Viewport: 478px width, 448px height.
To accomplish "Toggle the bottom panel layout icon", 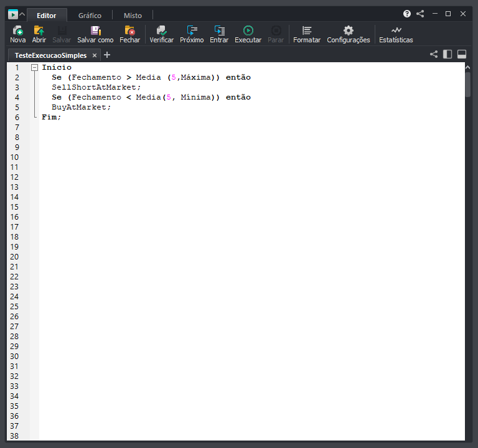I will 462,54.
